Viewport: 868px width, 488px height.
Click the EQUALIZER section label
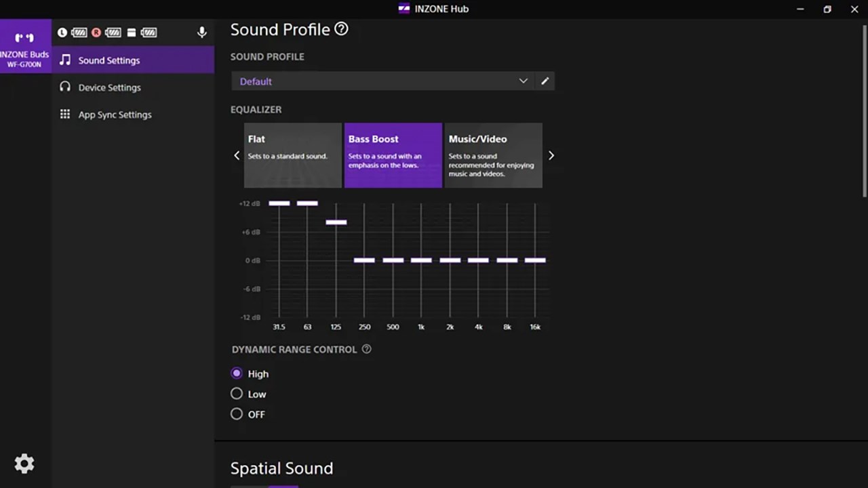256,109
